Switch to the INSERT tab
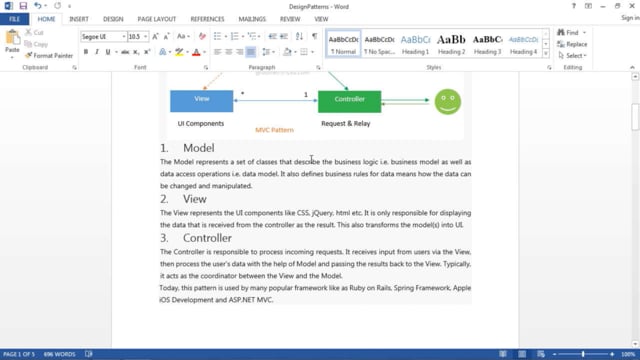Viewport: 640px width, 360px height. tap(79, 19)
